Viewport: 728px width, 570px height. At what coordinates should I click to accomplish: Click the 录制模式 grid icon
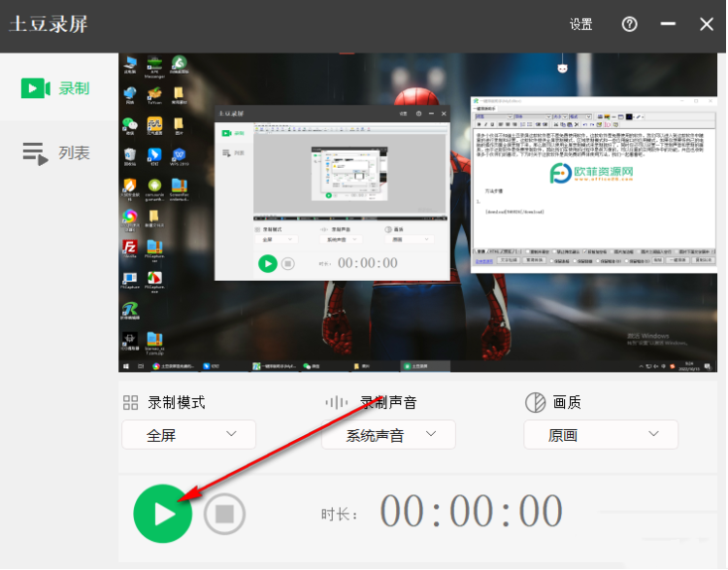click(x=130, y=403)
